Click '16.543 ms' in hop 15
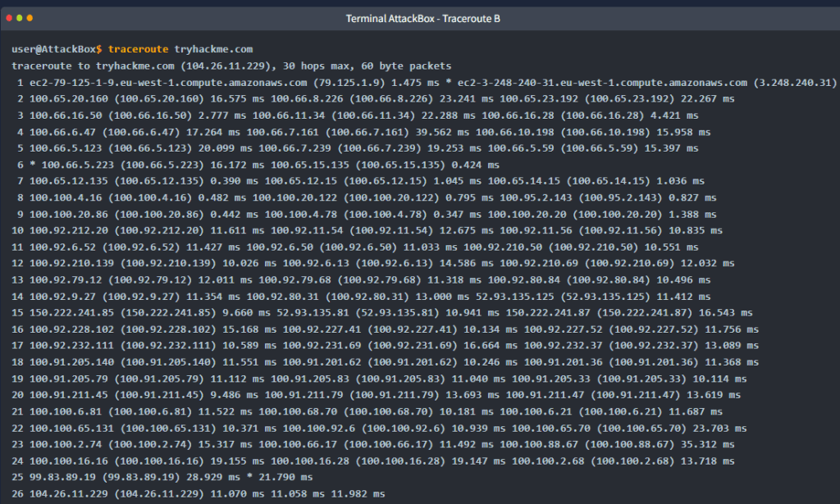Screen dimensions: 840x504 (726, 312)
